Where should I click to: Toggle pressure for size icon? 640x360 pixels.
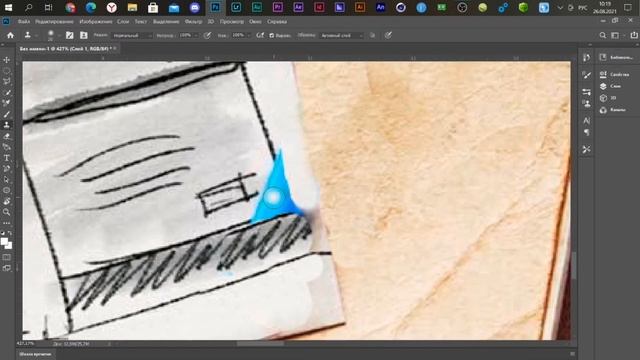click(388, 36)
